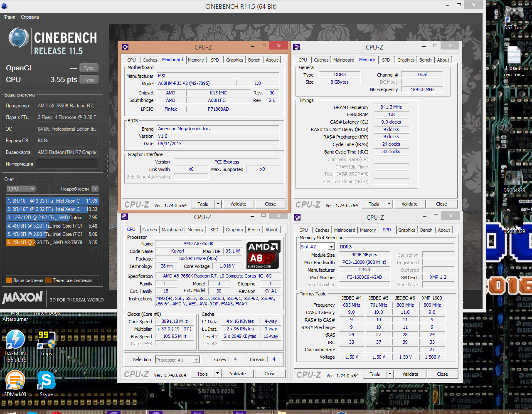Click the Part Number value F3-1600C9-4GAB
The image size is (532, 414).
tap(364, 277)
